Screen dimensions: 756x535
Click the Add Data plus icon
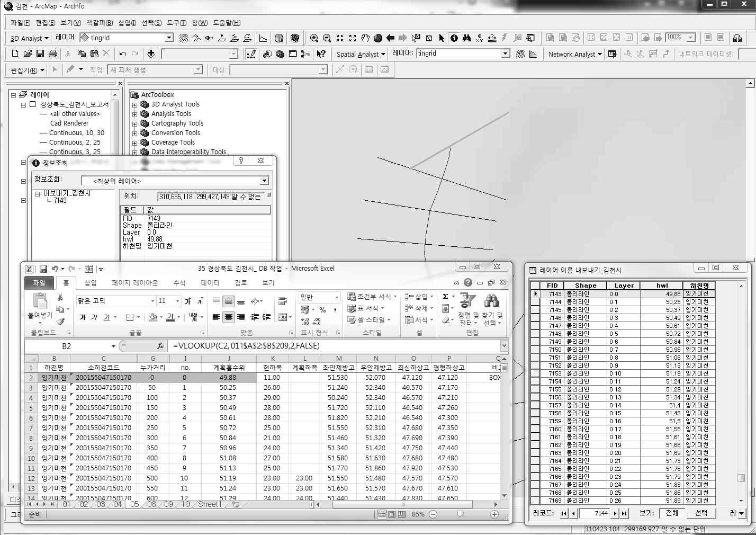[151, 54]
